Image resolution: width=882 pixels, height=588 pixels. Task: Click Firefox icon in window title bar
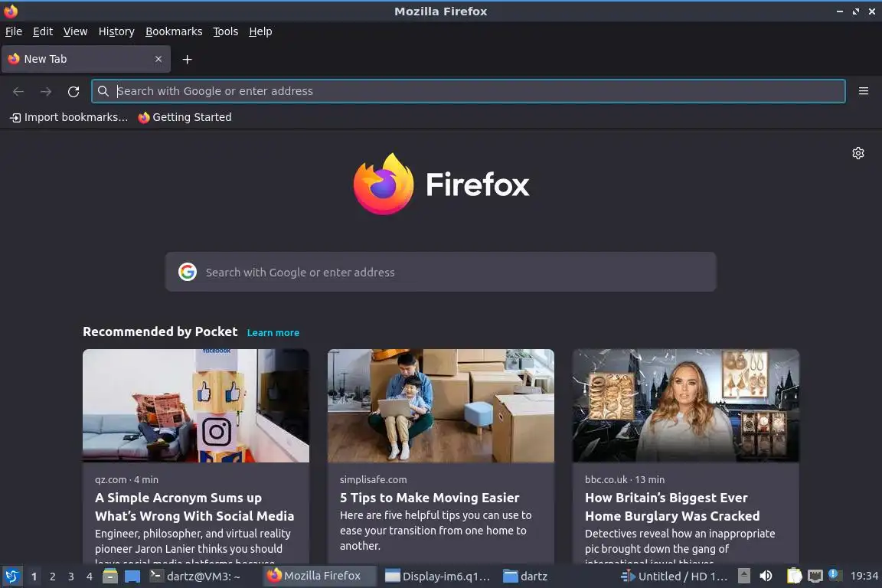[x=11, y=11]
